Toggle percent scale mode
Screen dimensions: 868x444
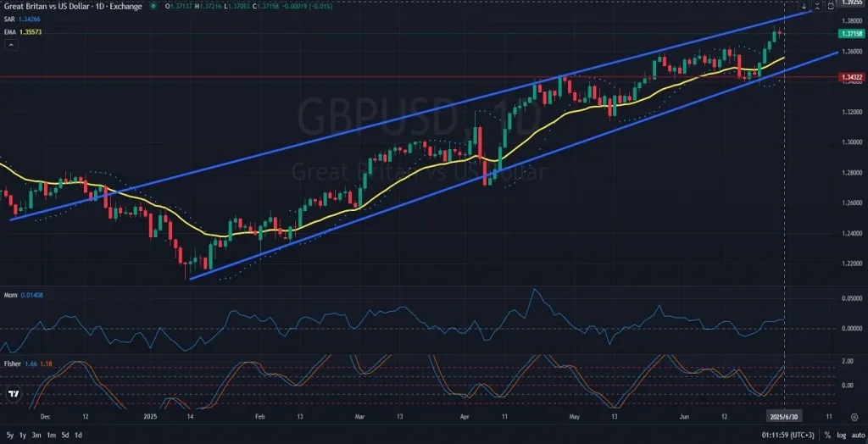coord(827,435)
